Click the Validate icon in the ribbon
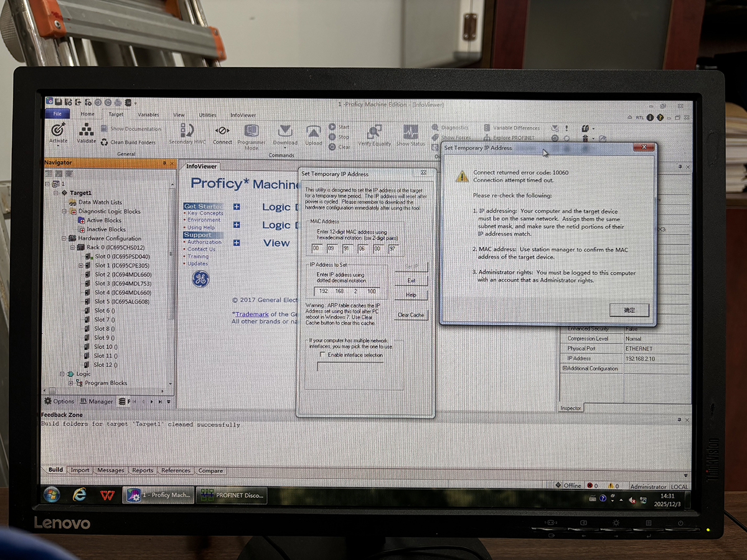The height and width of the screenshot is (560, 747). click(87, 130)
